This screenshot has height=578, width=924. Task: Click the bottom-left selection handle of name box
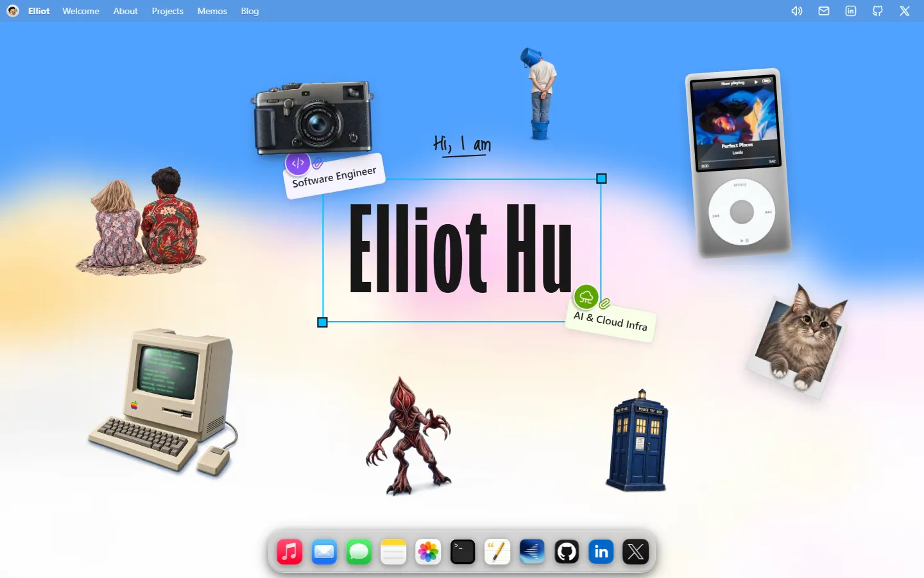click(323, 322)
